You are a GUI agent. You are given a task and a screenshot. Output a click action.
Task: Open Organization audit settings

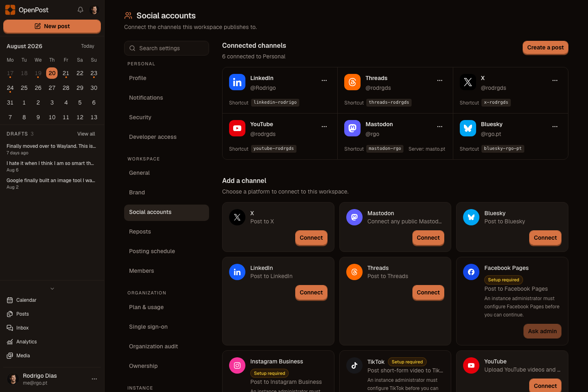tap(167, 346)
